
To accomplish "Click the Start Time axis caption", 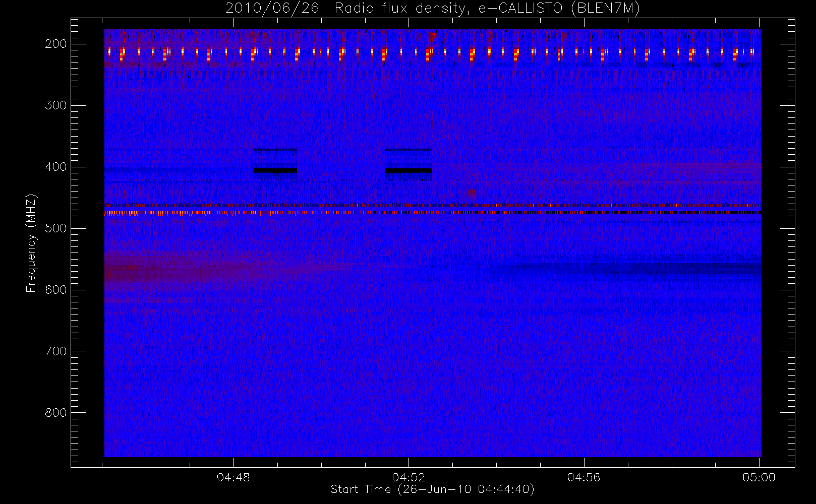I will pyautogui.click(x=432, y=489).
